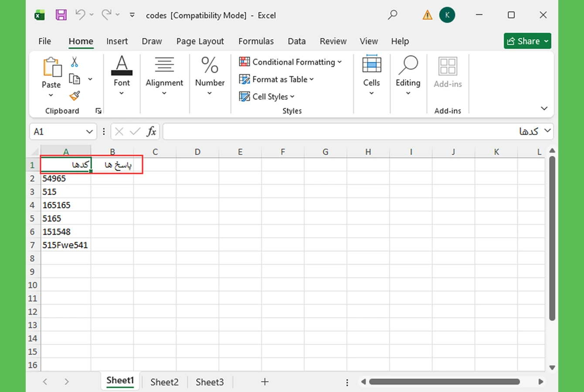This screenshot has height=392, width=584.
Task: Click the horizontal scrollbar right arrow
Action: [540, 382]
